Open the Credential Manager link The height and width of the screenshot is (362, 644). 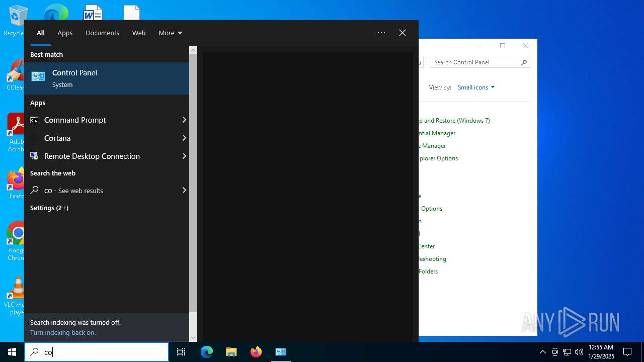(x=437, y=133)
